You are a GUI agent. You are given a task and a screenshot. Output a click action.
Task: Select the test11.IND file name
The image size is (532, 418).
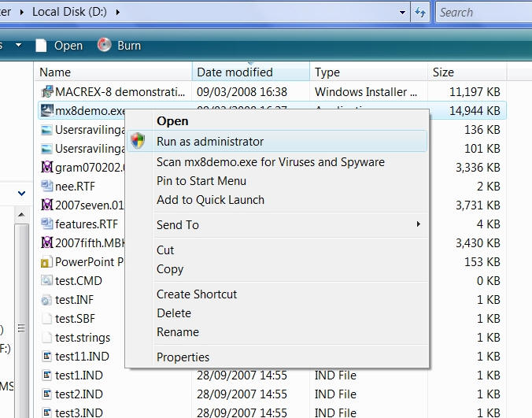(82, 357)
